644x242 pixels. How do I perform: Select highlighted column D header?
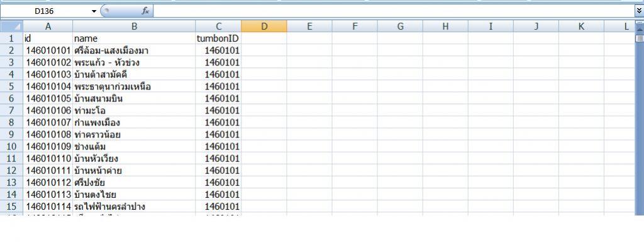click(264, 26)
